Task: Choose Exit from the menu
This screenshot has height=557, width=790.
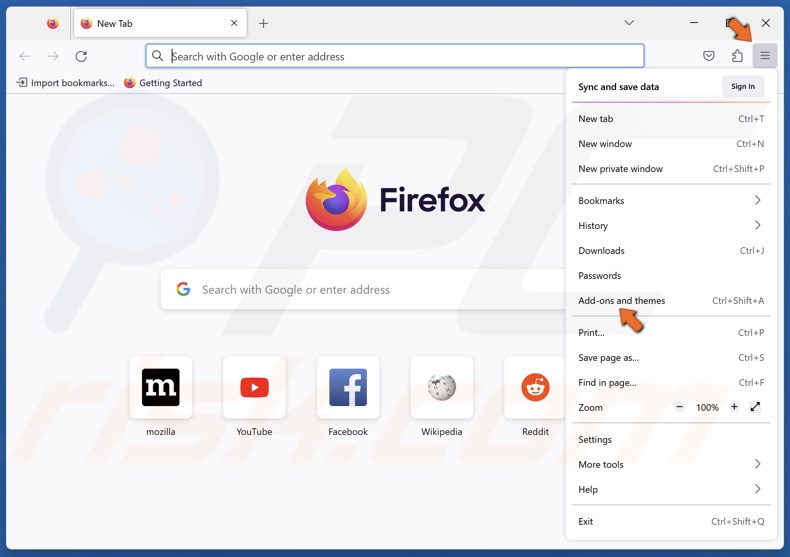Action: [x=671, y=521]
